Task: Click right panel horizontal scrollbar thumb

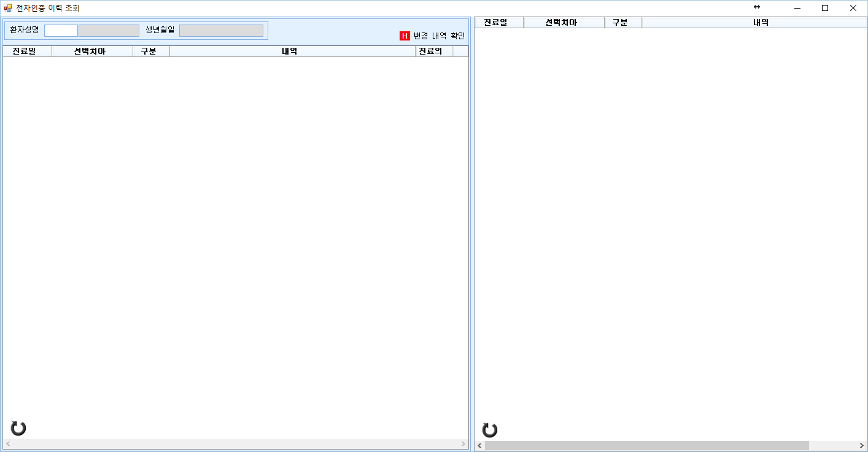Action: coord(647,445)
